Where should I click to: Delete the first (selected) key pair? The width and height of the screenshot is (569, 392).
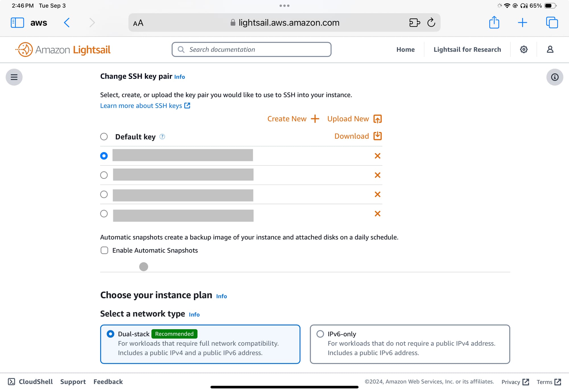coord(378,156)
